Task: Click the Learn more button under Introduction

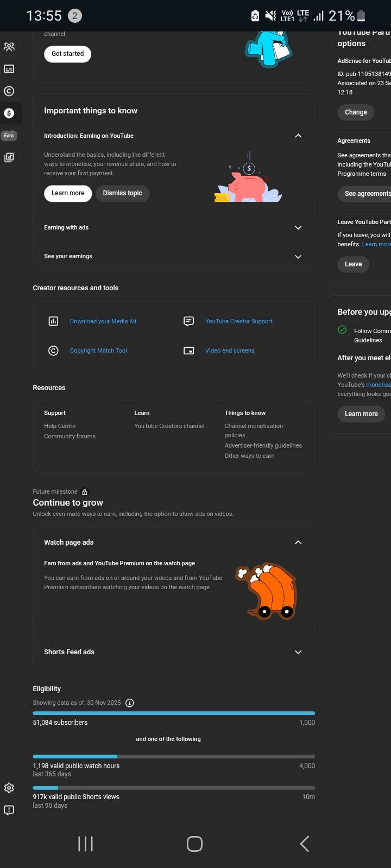Action: (68, 193)
